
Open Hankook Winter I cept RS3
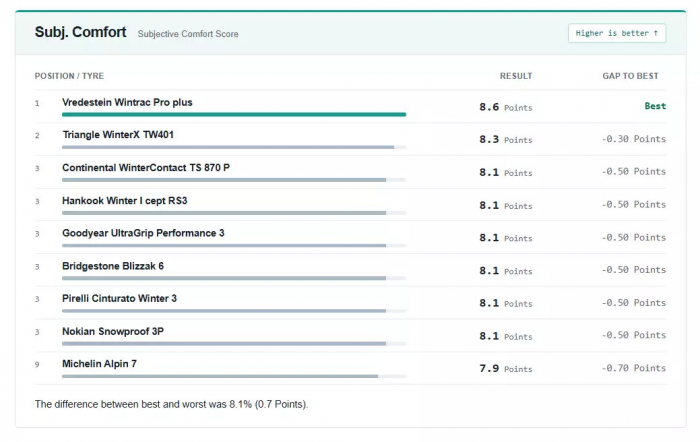(x=125, y=200)
